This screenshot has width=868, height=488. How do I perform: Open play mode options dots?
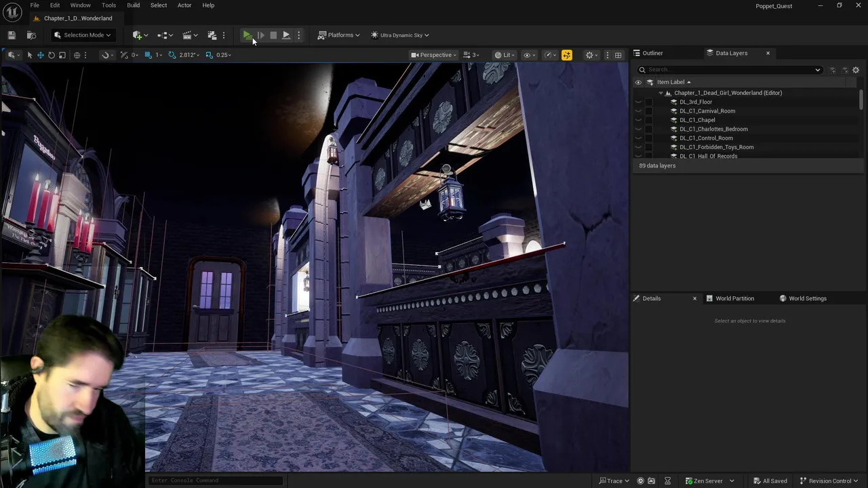pyautogui.click(x=298, y=35)
